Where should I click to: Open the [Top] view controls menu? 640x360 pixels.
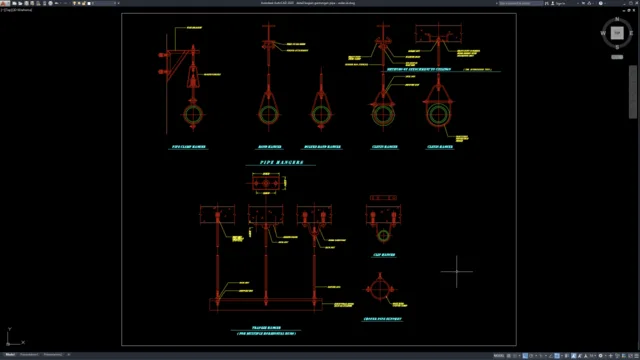(x=8, y=10)
